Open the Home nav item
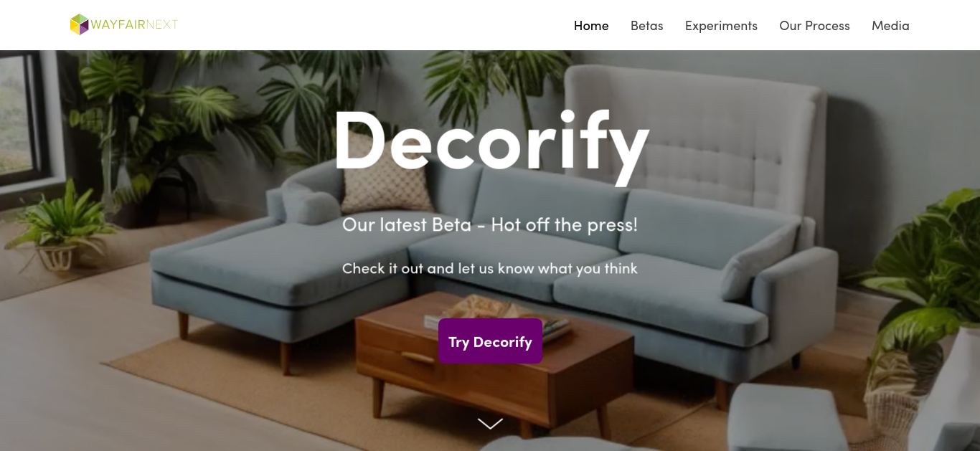Image resolution: width=980 pixels, height=451 pixels. 591,26
